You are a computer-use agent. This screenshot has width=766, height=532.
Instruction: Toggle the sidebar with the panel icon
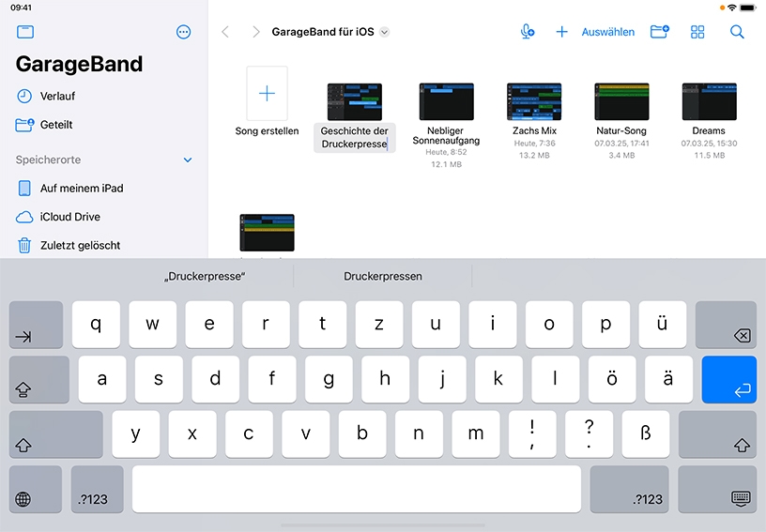pyautogui.click(x=25, y=32)
